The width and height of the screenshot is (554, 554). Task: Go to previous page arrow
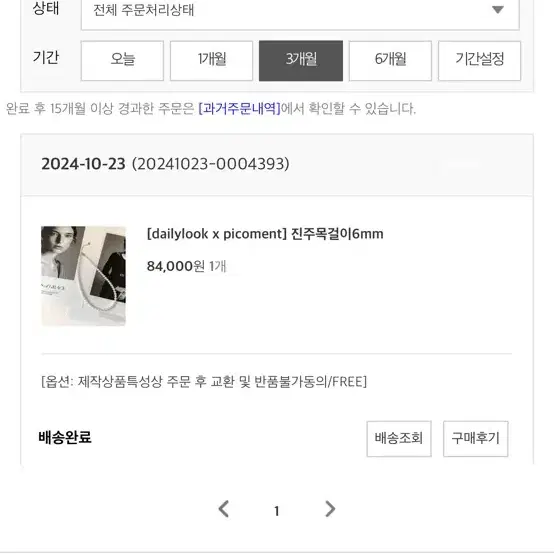click(x=224, y=509)
